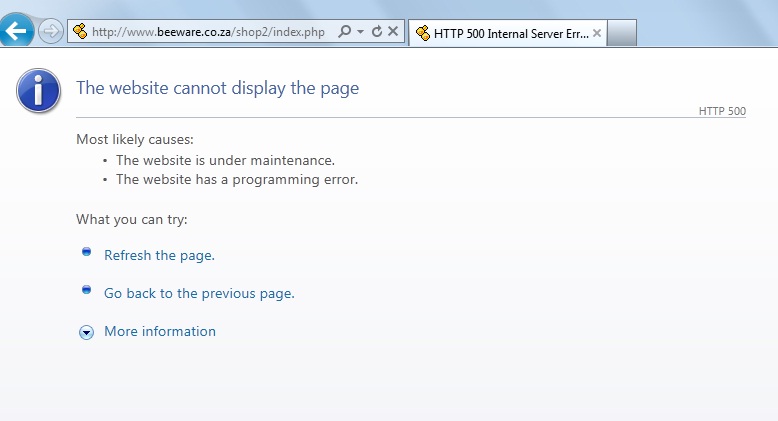Close the HTTP 500 Internal Server Error tab
The width and height of the screenshot is (778, 421).
[597, 33]
